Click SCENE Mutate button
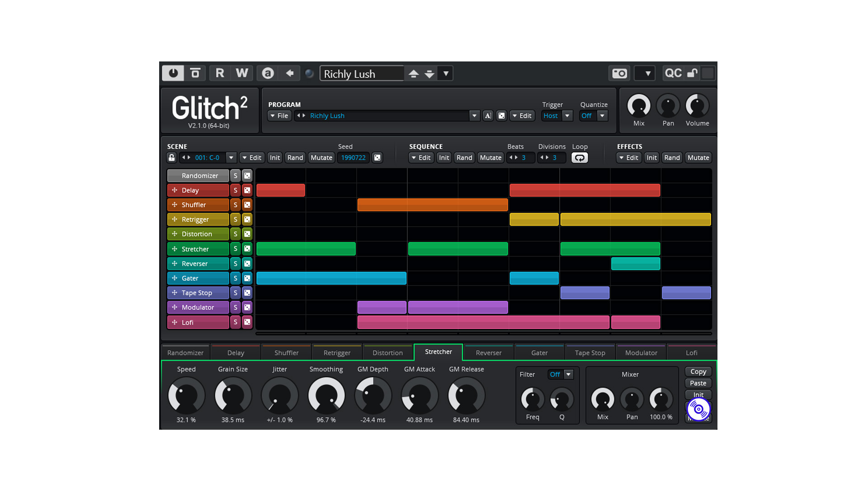 [321, 158]
